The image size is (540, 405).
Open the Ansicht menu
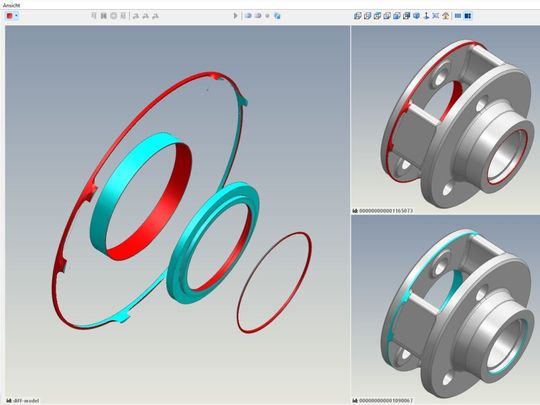tap(11, 5)
